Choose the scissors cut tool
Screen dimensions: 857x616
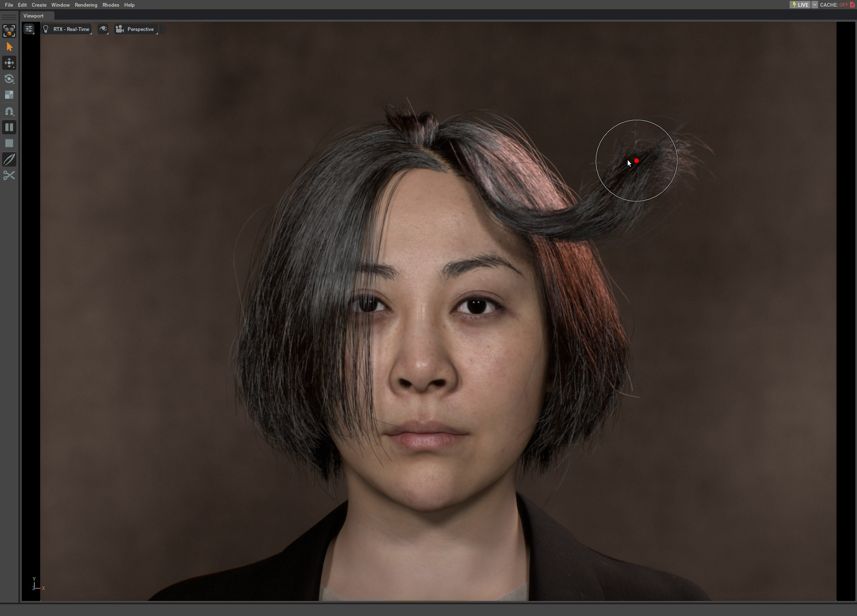(9, 175)
